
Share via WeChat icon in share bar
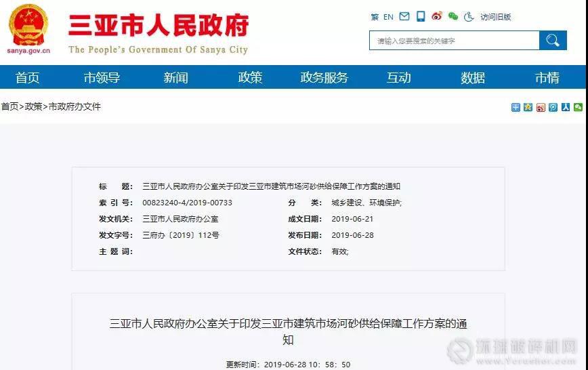click(578, 107)
